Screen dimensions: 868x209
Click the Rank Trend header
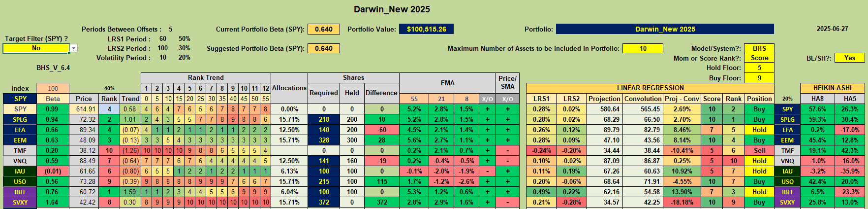coord(206,77)
